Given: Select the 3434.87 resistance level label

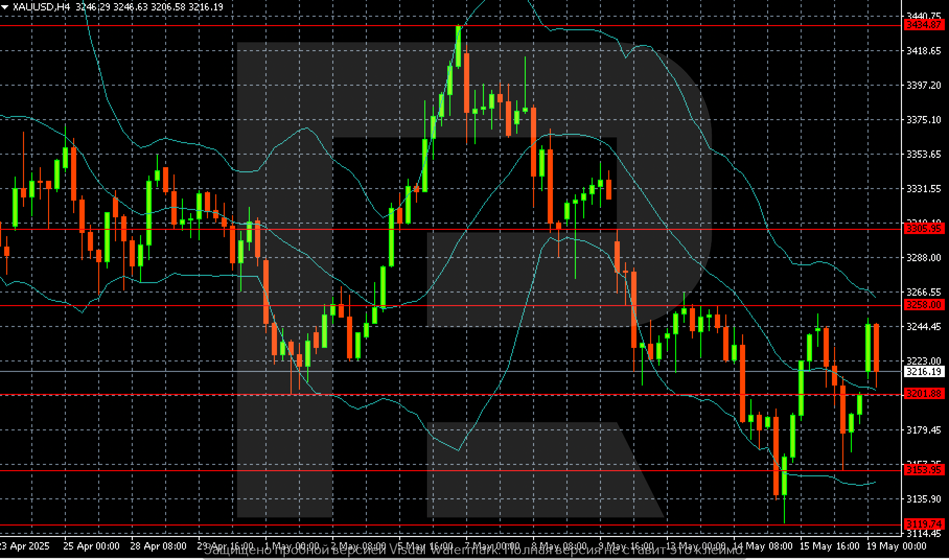Looking at the screenshot, I should pyautogui.click(x=924, y=25).
